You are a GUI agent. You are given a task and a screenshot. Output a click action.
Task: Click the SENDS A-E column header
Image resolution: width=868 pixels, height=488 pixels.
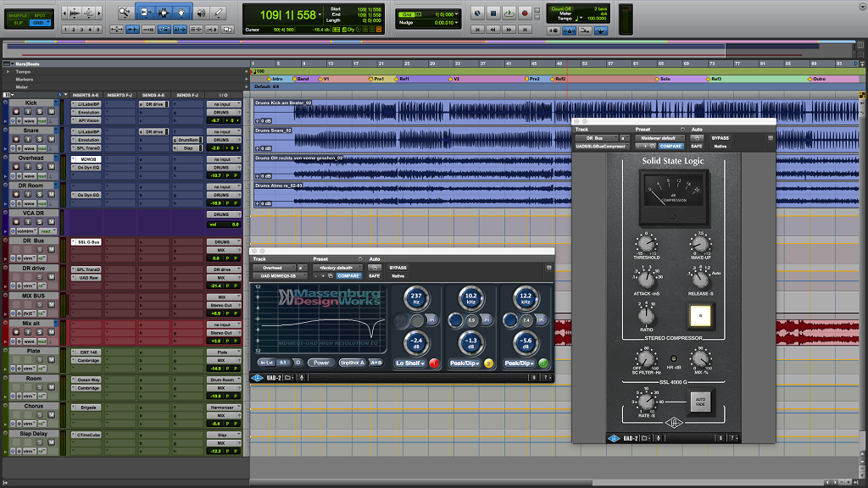pyautogui.click(x=153, y=95)
